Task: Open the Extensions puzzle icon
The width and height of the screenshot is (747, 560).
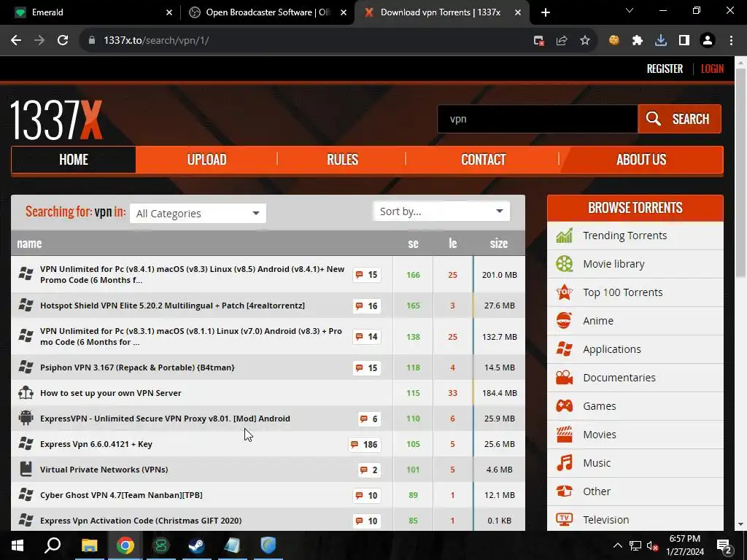Action: tap(638, 41)
